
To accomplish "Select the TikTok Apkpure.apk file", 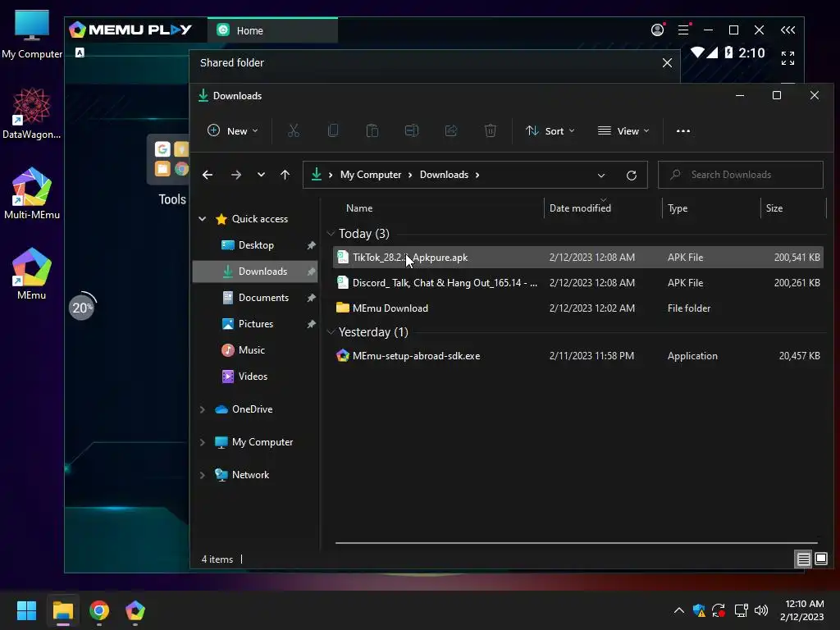I will pos(578,257).
